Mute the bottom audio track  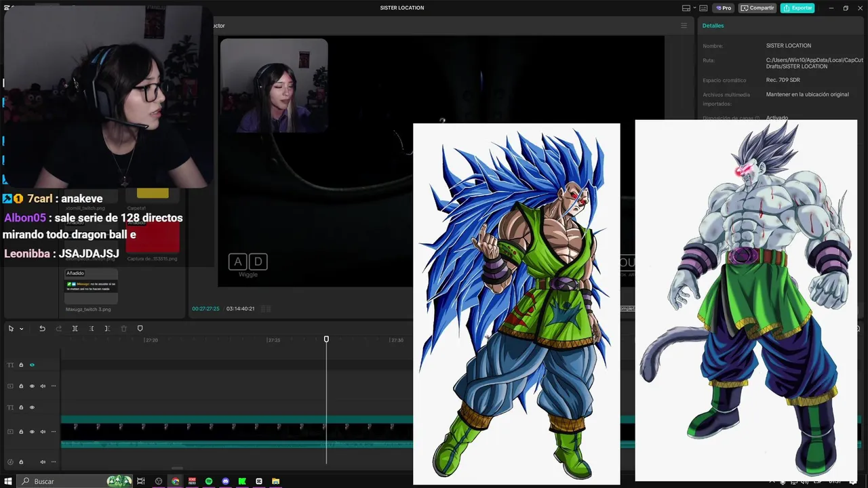(x=43, y=462)
